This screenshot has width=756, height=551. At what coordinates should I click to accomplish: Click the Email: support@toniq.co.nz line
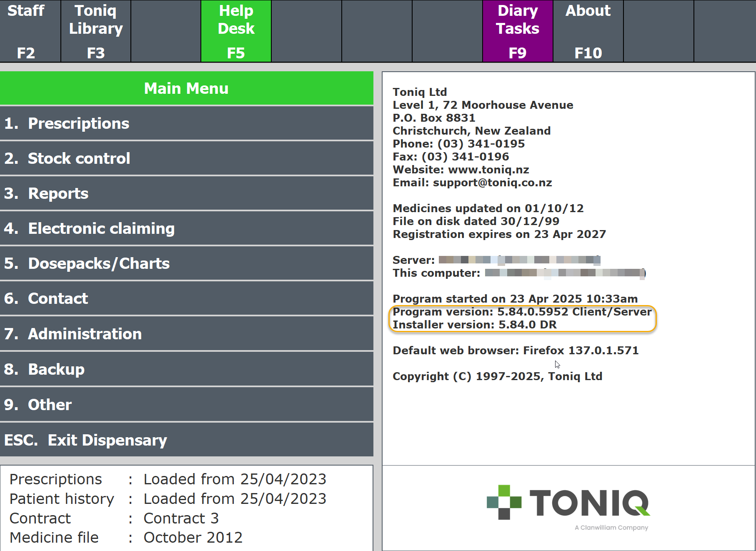tap(472, 183)
